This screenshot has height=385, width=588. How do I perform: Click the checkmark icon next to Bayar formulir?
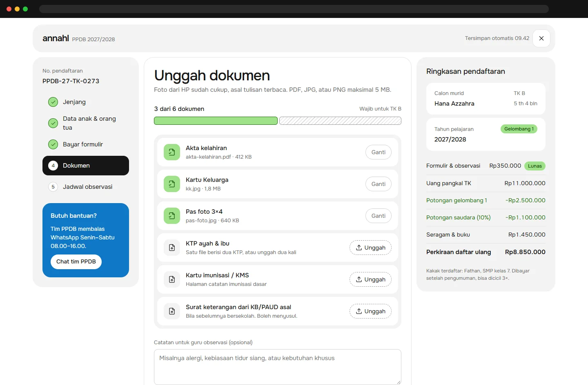(53, 144)
